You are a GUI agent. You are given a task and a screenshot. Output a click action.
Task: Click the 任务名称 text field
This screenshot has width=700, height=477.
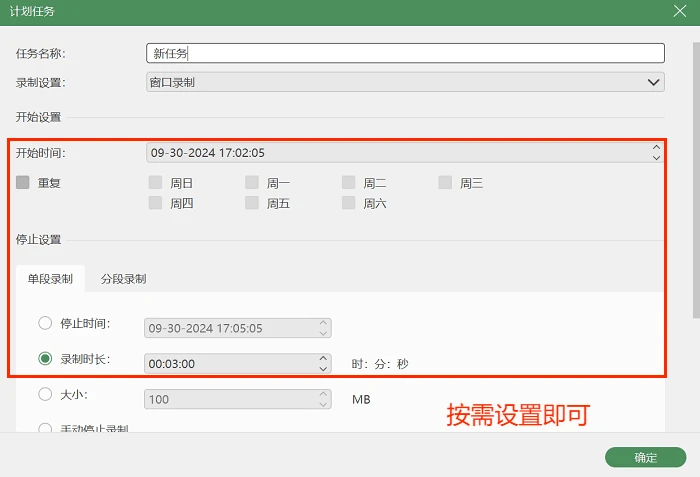(x=405, y=53)
